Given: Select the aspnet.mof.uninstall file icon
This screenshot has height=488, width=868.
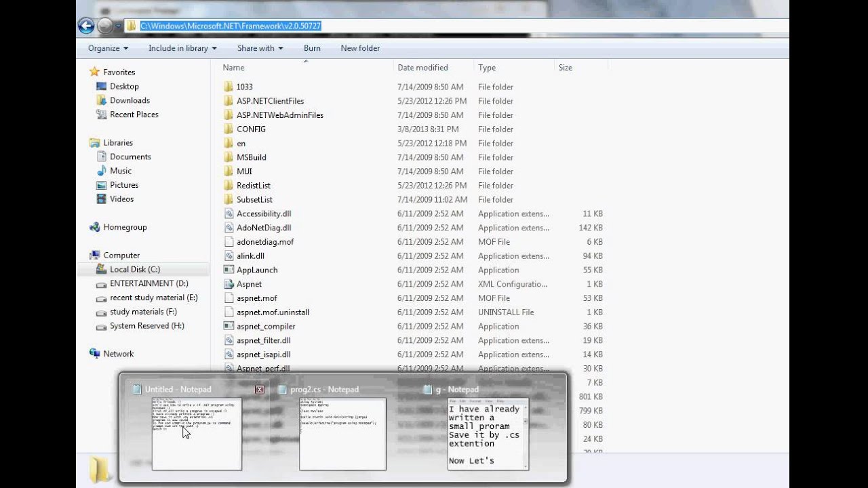Looking at the screenshot, I should pos(229,312).
